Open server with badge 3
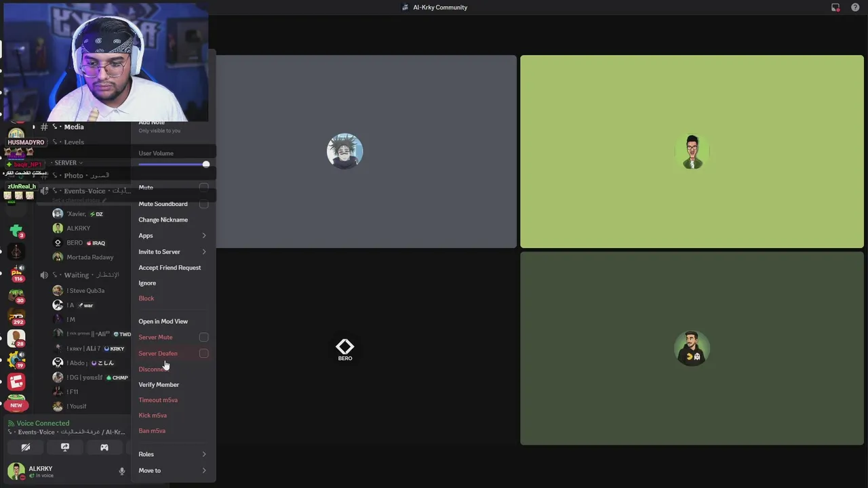 (16, 231)
